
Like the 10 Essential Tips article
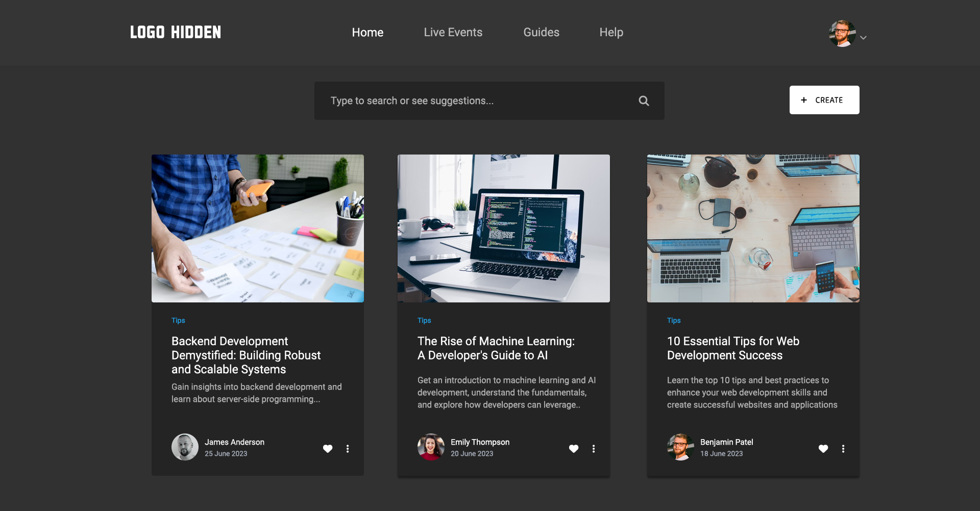823,449
